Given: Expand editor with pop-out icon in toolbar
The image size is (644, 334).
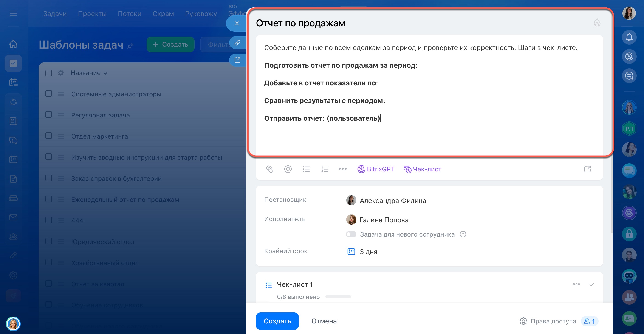Looking at the screenshot, I should 587,169.
